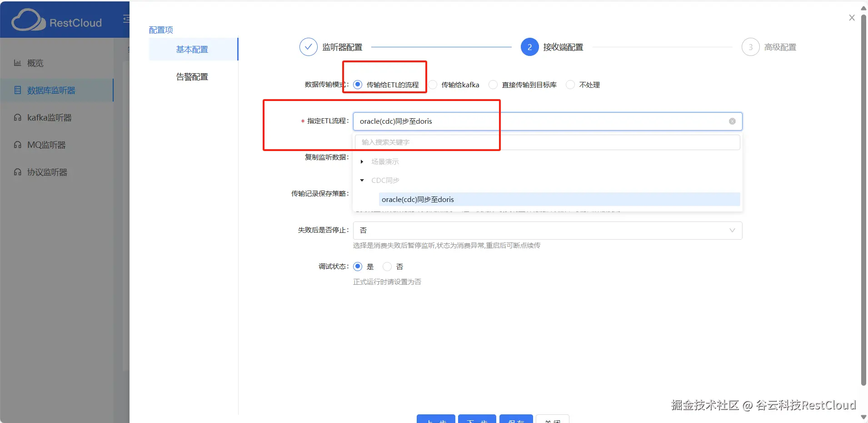The width and height of the screenshot is (868, 423).
Task: Click the kafka监听器 headset icon
Action: 18,117
